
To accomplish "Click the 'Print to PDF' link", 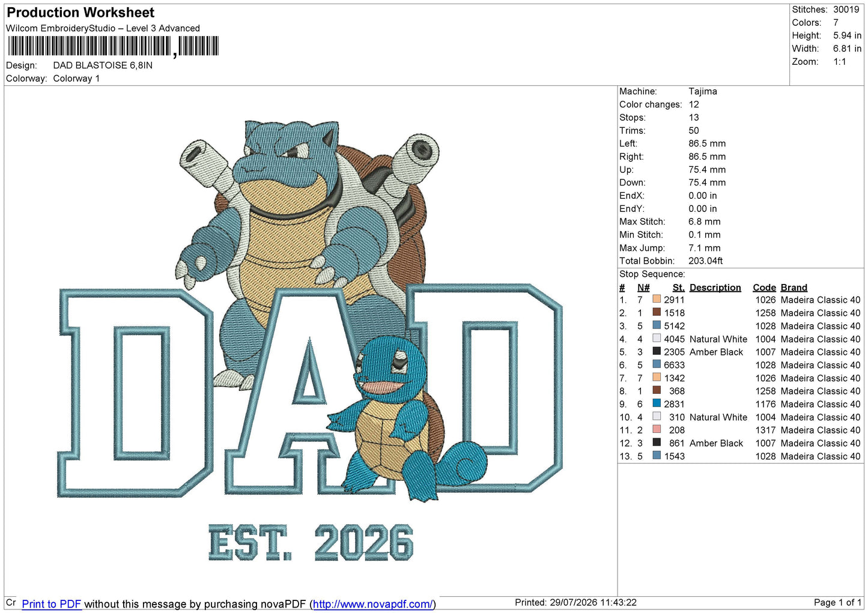I will 52,604.
